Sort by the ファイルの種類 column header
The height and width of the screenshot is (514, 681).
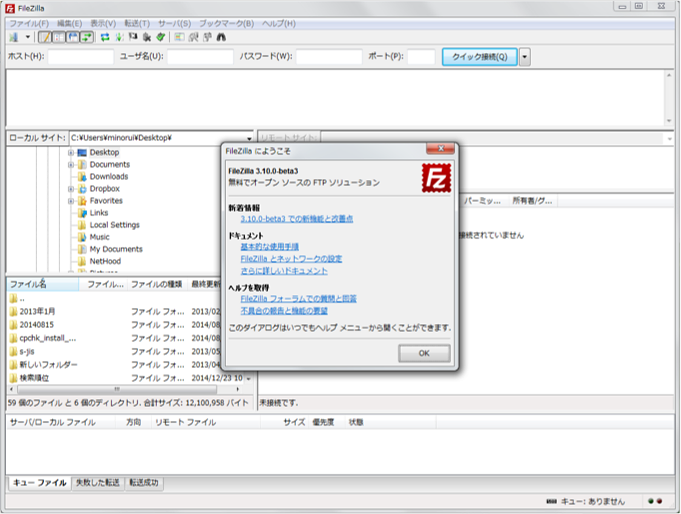(157, 285)
